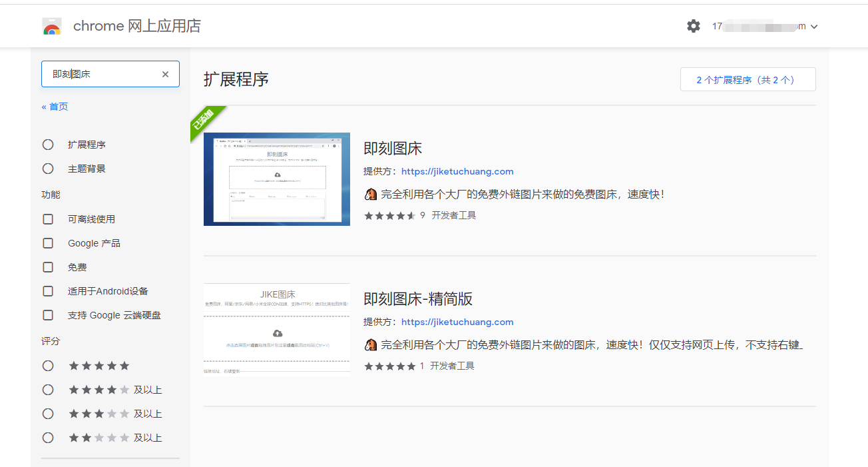This screenshot has width=868, height=467.
Task: Click the star rating of 即刻图床-精简版
Action: (x=390, y=366)
